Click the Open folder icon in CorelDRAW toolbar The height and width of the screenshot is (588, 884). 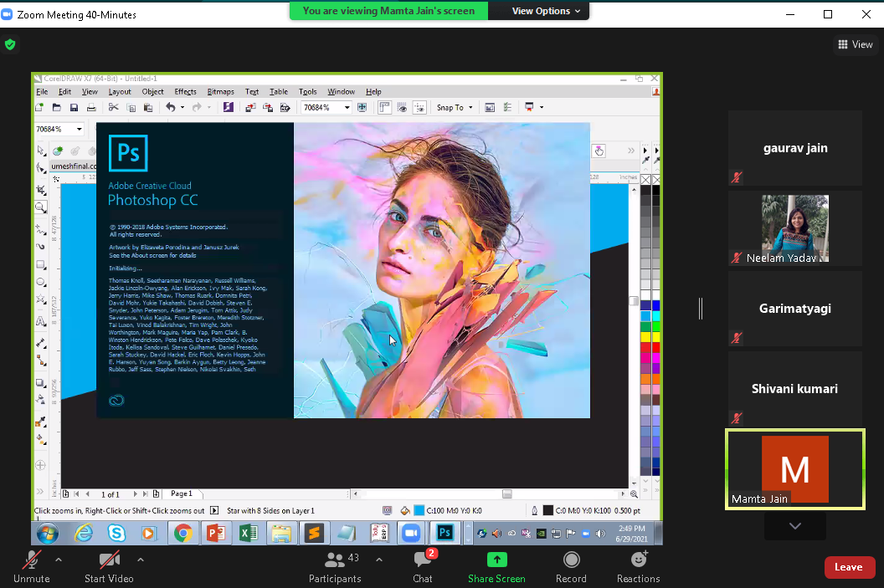point(56,108)
